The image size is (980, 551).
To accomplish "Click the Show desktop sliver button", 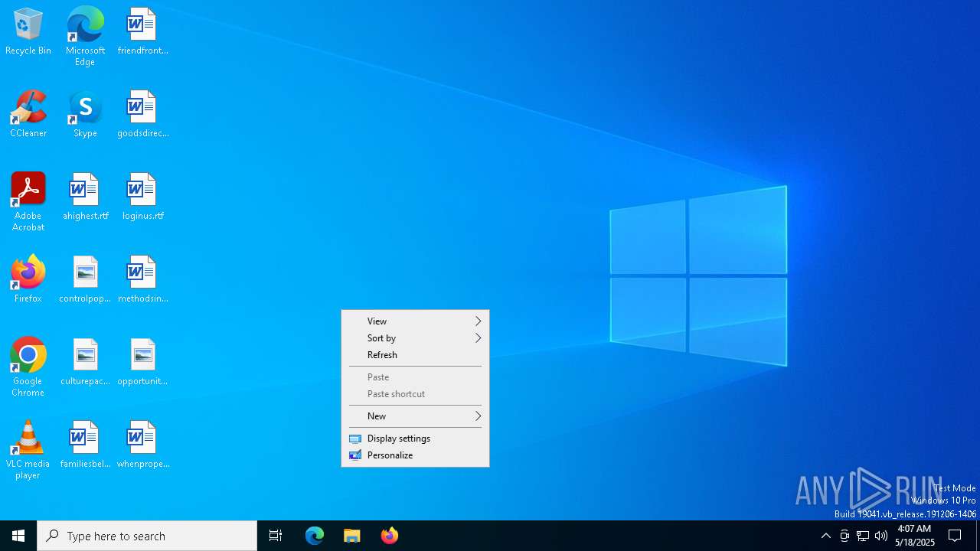I will click(978, 536).
